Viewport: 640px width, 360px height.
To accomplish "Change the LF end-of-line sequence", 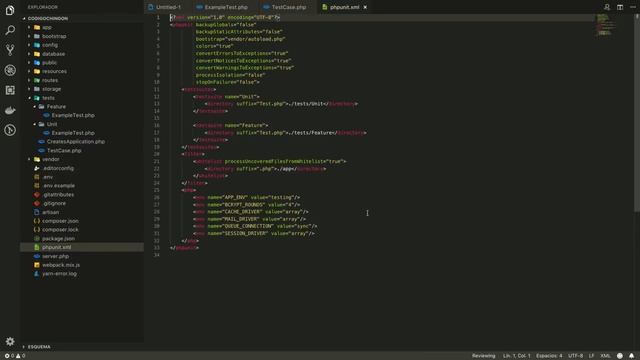I will pos(591,356).
